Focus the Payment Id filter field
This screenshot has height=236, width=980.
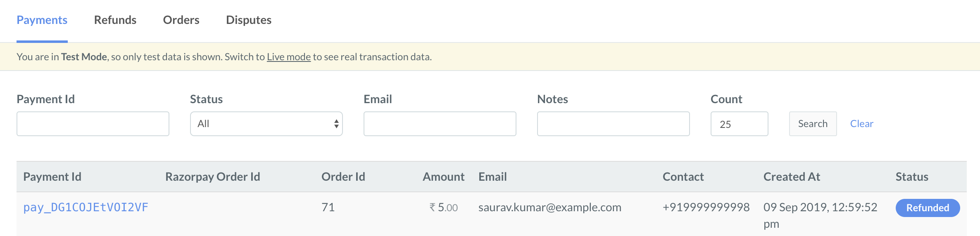(x=93, y=124)
